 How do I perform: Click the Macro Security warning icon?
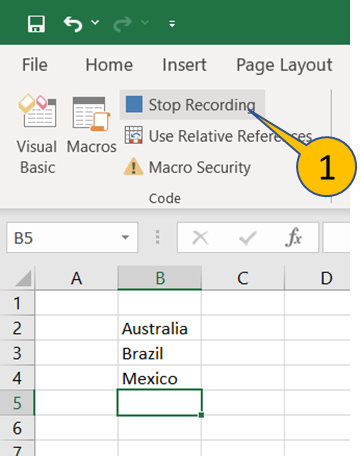(x=133, y=167)
